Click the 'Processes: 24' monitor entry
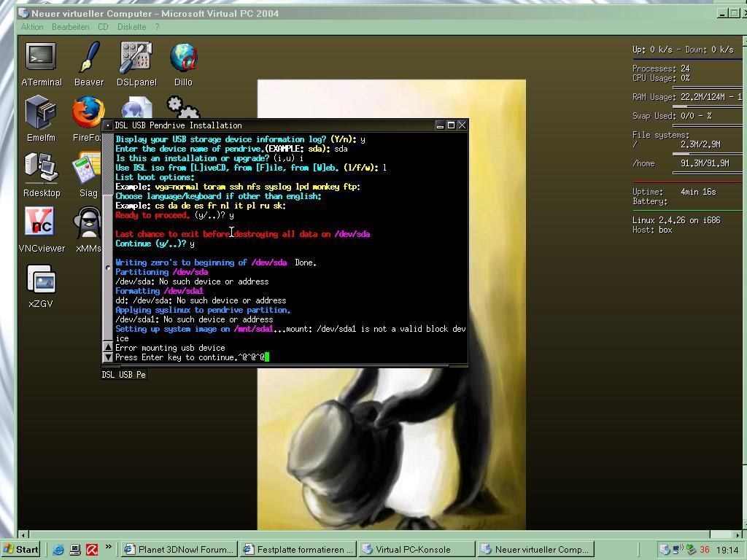 pos(661,69)
